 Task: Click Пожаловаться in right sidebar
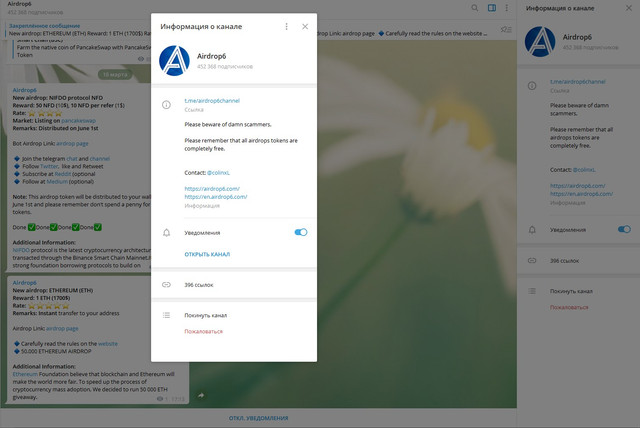point(569,307)
